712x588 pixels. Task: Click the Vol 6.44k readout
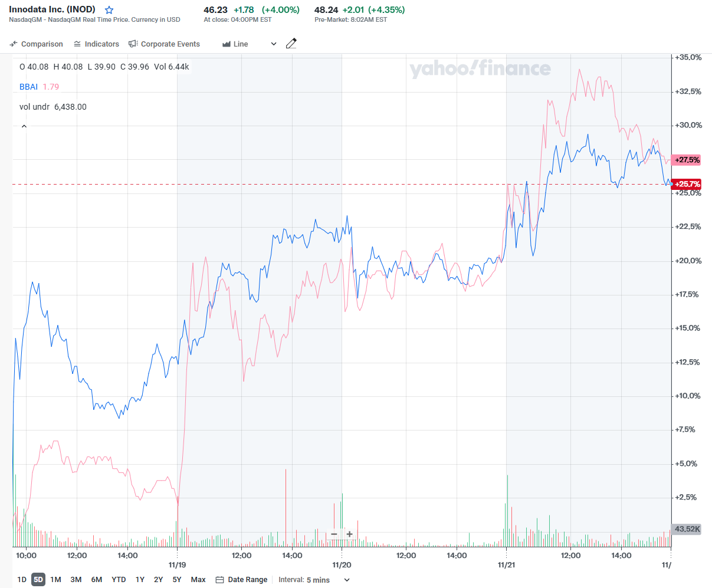(172, 67)
